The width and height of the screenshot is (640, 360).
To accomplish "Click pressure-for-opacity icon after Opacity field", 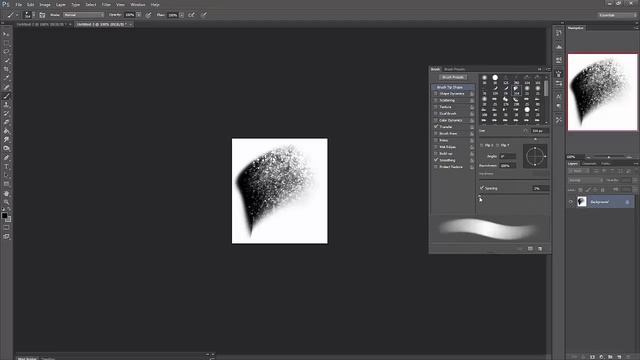I will [148, 15].
